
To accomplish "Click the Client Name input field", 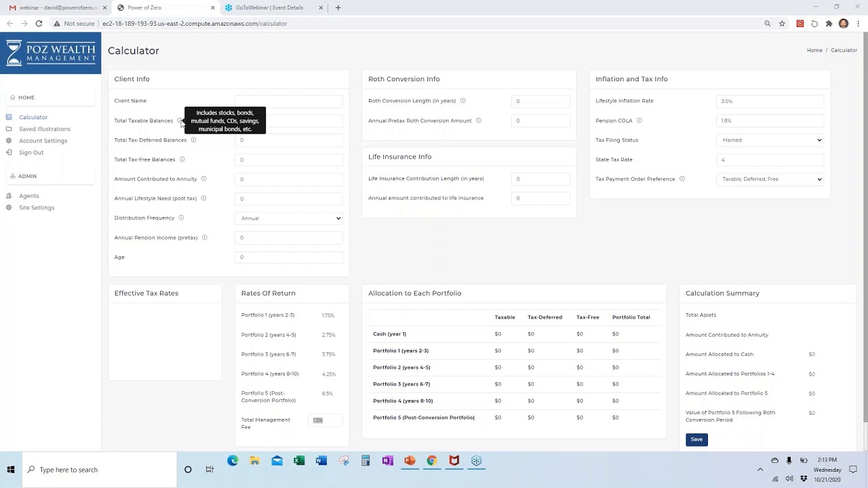I will pyautogui.click(x=289, y=101).
